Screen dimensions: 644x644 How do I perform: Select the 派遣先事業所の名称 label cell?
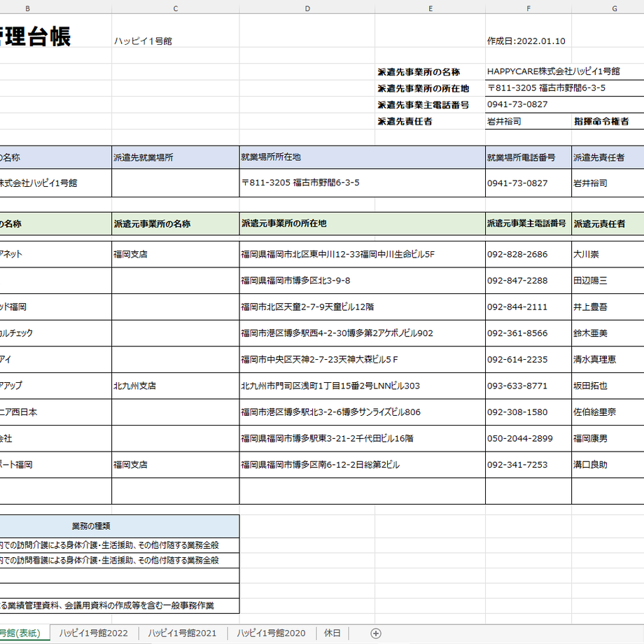coord(430,72)
